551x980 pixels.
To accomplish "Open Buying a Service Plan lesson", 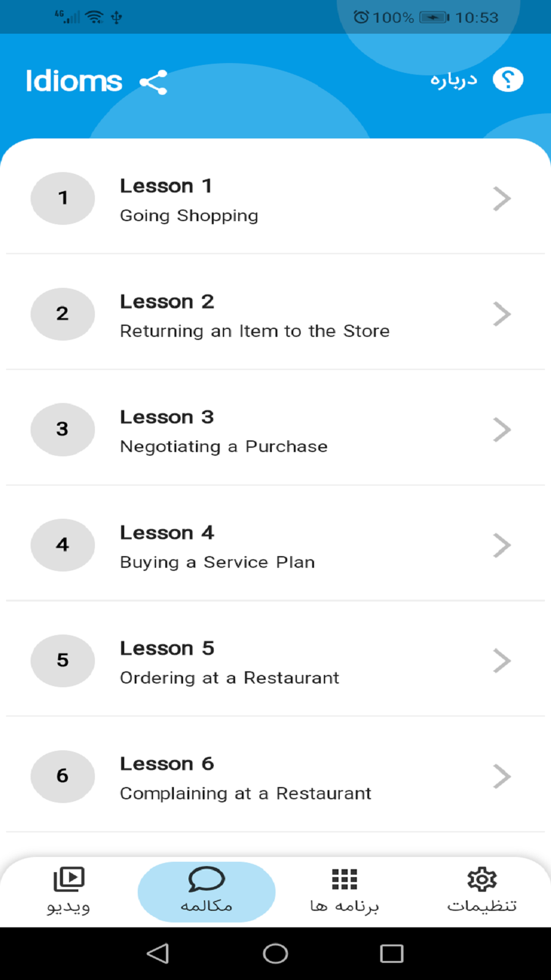I will [217, 562].
